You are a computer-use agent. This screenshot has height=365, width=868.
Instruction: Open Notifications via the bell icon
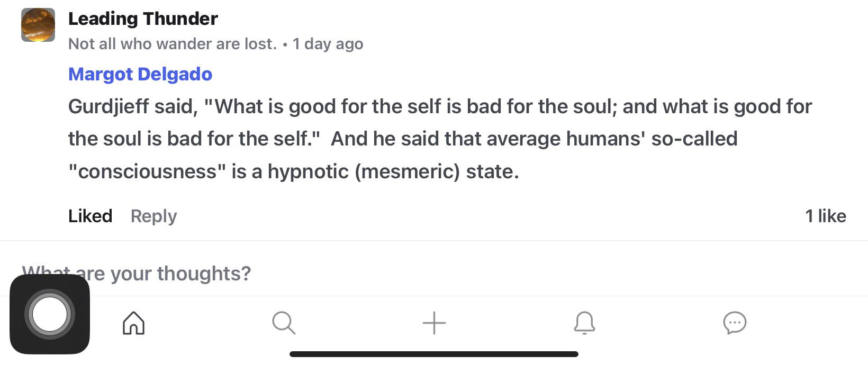(x=584, y=323)
